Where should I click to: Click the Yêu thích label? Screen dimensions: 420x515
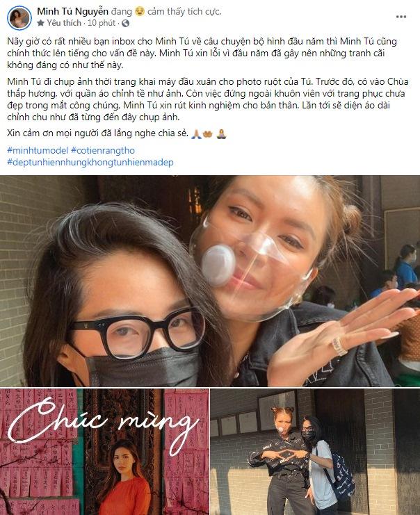point(64,23)
